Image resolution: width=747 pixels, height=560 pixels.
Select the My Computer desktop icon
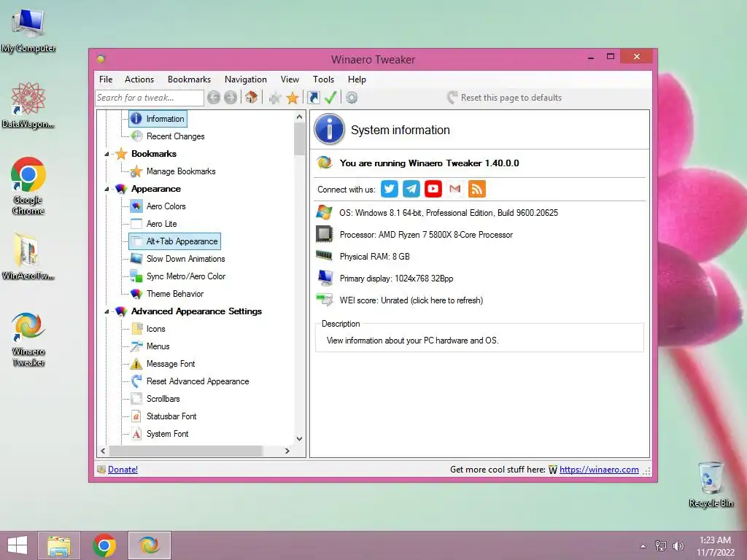[28, 31]
